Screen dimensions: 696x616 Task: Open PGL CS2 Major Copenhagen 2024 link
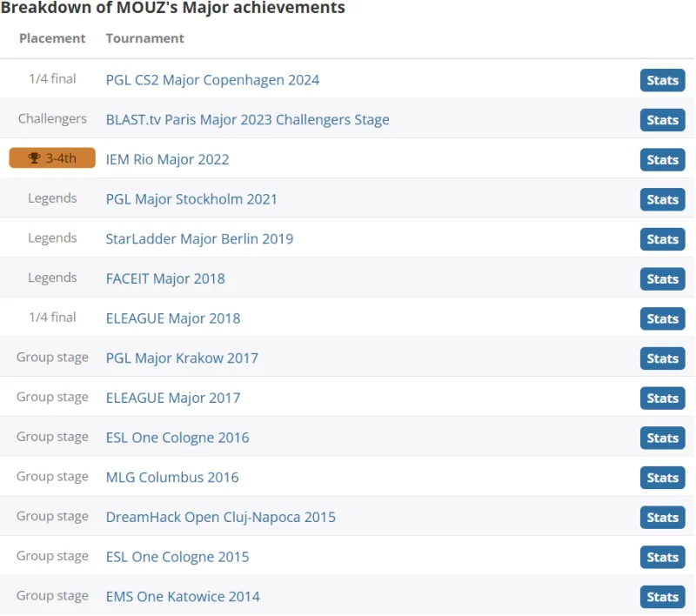[x=212, y=80]
